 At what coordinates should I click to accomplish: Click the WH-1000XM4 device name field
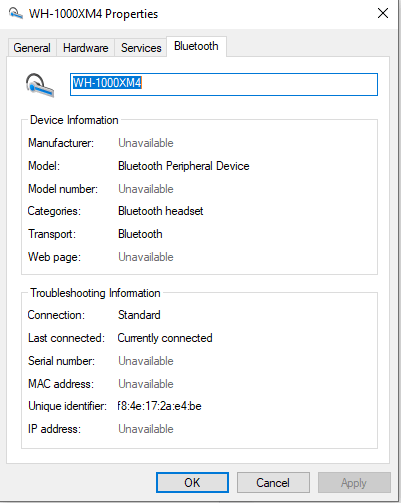224,84
